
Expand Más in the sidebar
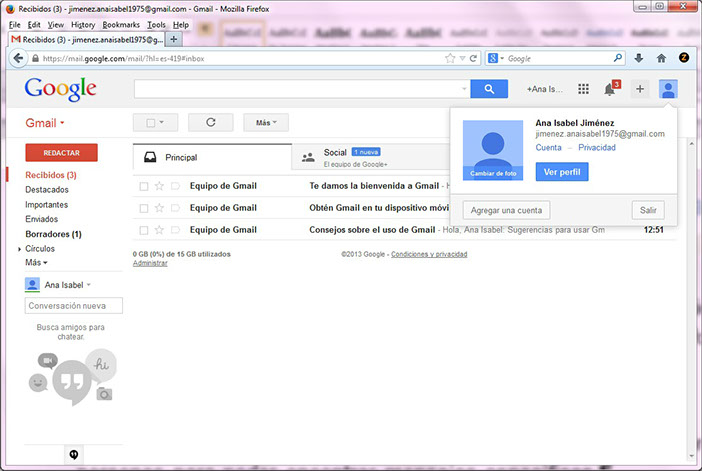(36, 262)
